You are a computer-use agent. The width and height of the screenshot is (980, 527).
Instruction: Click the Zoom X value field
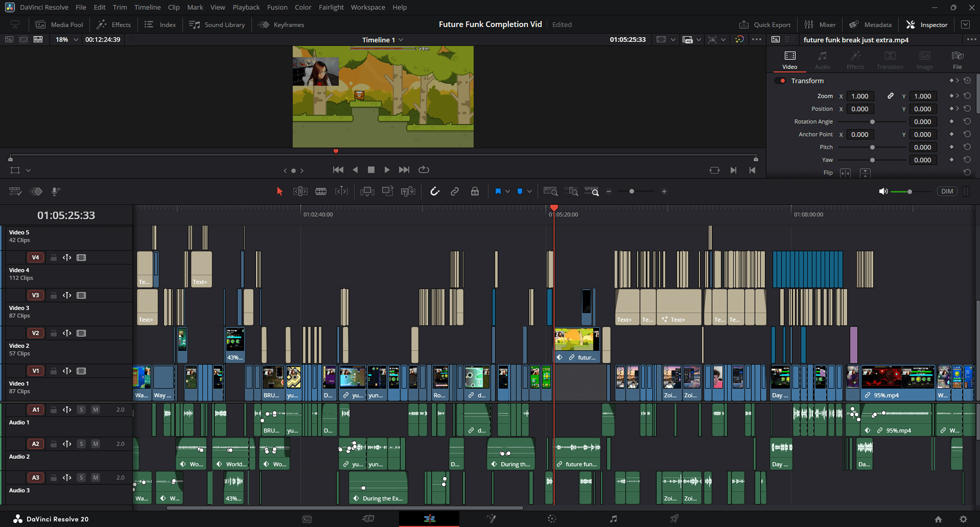click(860, 96)
